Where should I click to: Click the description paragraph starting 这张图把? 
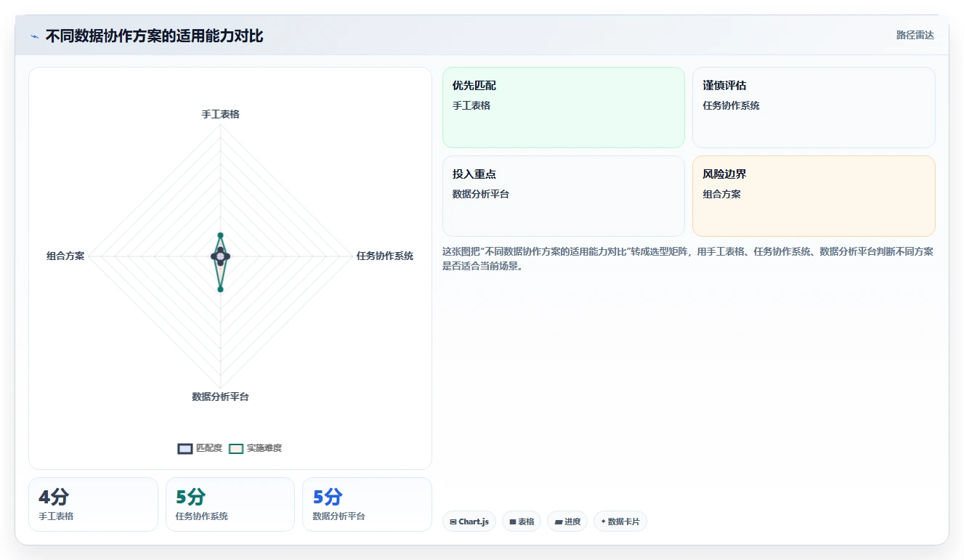tap(688, 259)
